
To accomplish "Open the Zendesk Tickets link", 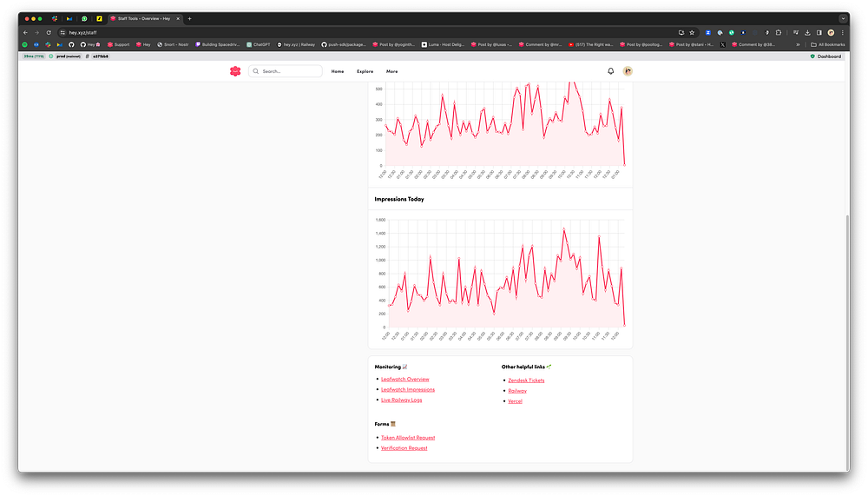I will click(x=526, y=380).
